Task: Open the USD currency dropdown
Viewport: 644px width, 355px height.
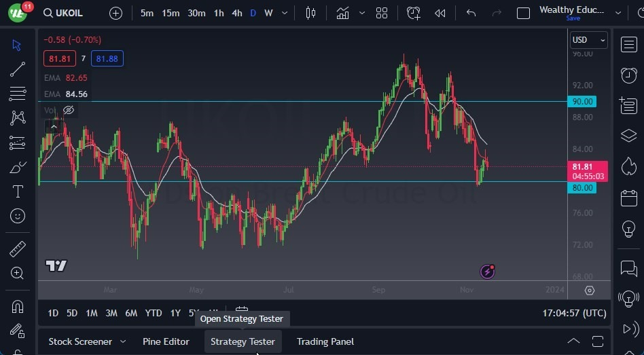Action: [588, 40]
